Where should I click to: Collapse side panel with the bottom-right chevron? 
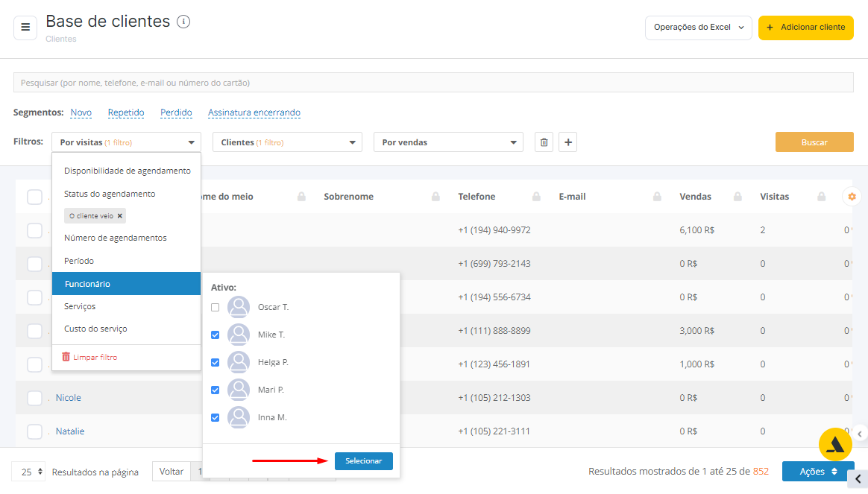[x=858, y=479]
